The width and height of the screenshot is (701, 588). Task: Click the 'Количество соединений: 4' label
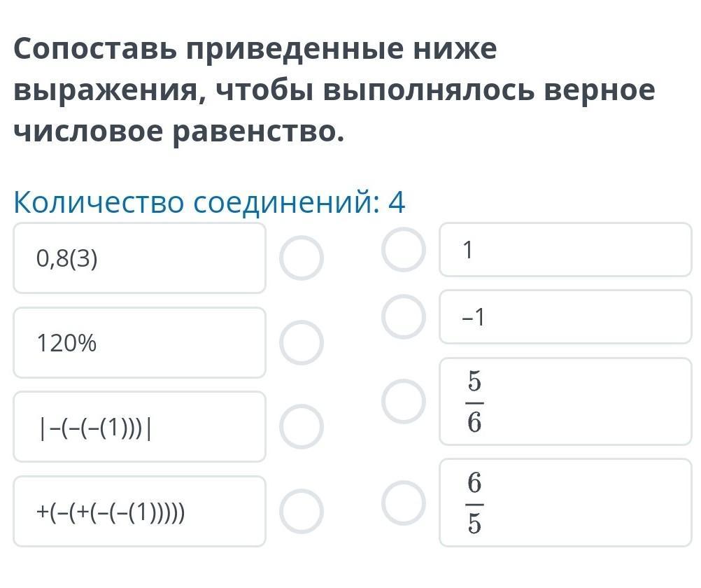[209, 203]
